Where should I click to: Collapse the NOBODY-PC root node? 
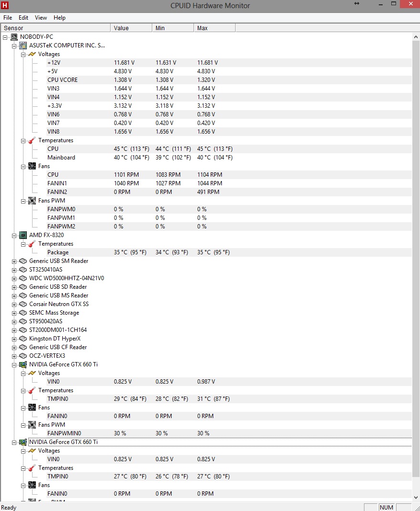click(5, 37)
